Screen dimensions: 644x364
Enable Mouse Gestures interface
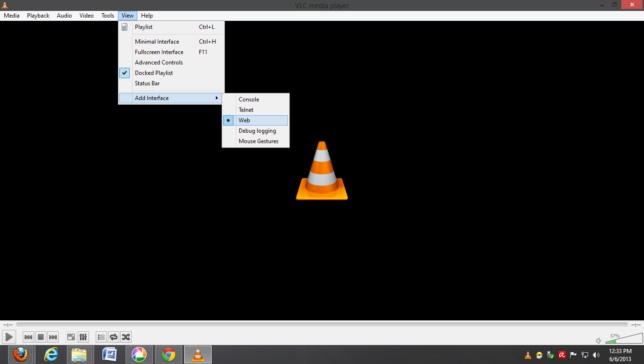256,141
